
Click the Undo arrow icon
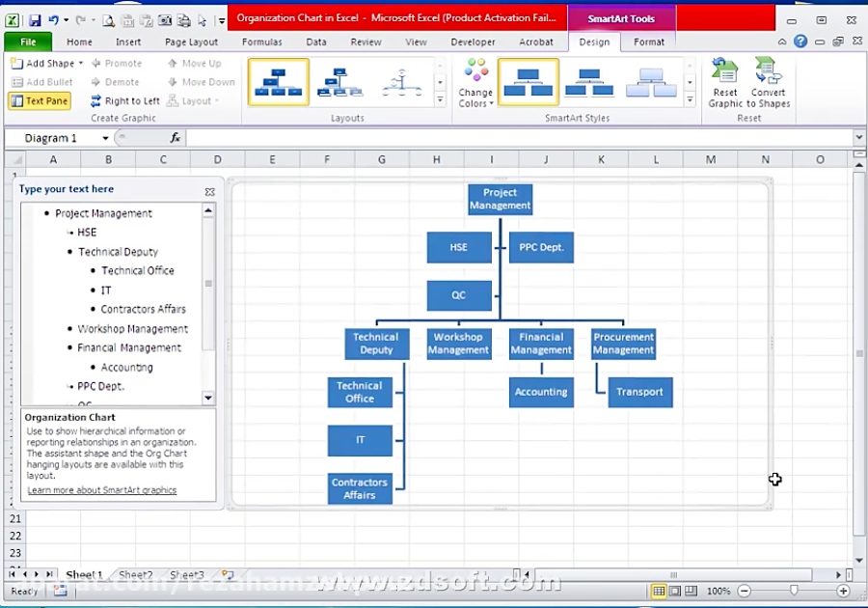pos(54,20)
